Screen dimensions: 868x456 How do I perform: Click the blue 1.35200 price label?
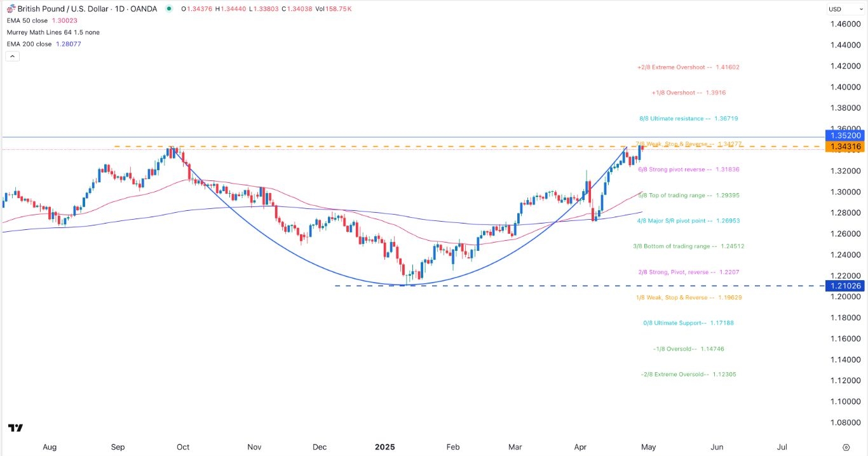click(845, 135)
